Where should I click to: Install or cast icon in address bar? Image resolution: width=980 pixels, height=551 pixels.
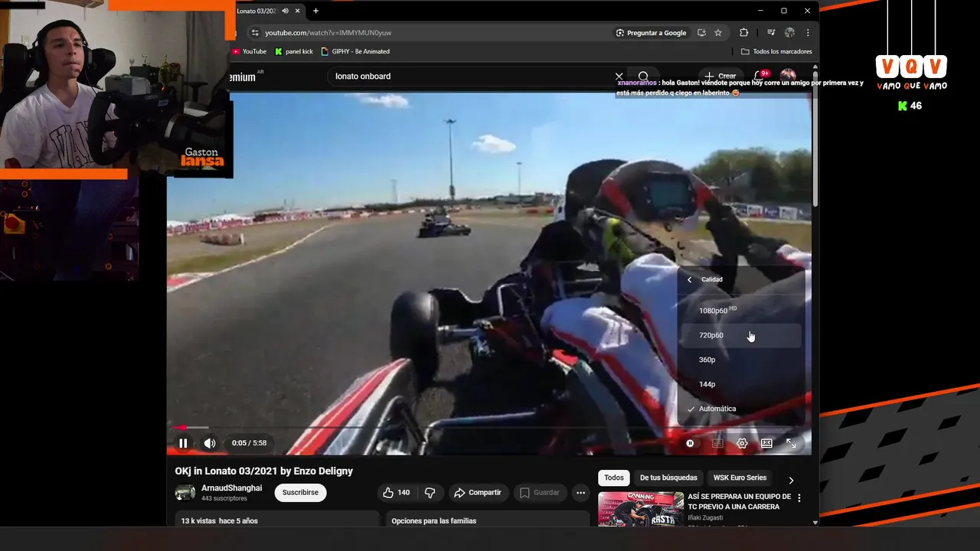(701, 33)
